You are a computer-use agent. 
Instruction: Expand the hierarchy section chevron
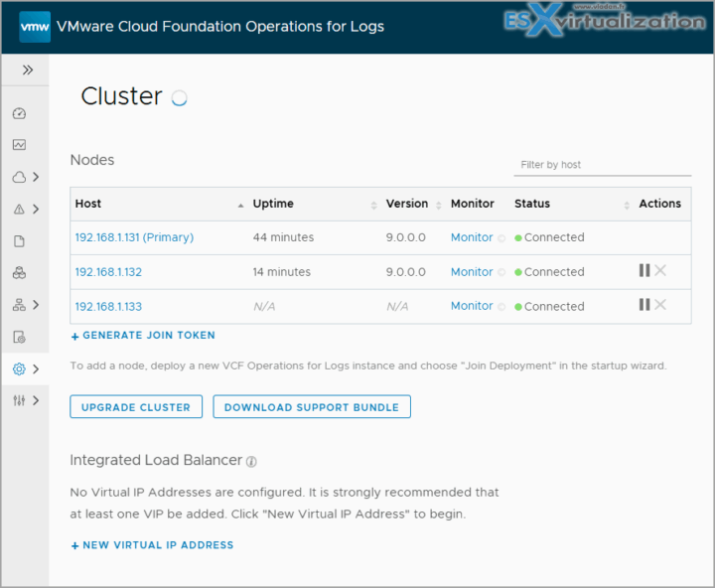coord(36,305)
